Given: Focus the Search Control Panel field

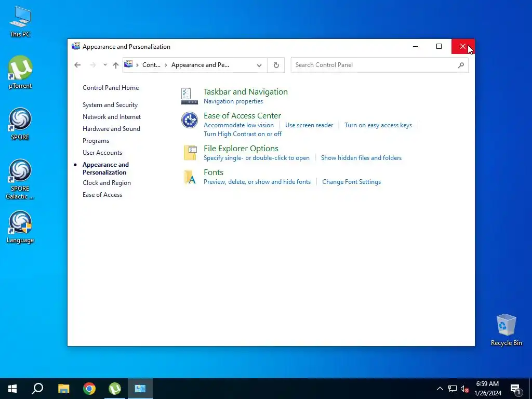Looking at the screenshot, I should point(379,65).
